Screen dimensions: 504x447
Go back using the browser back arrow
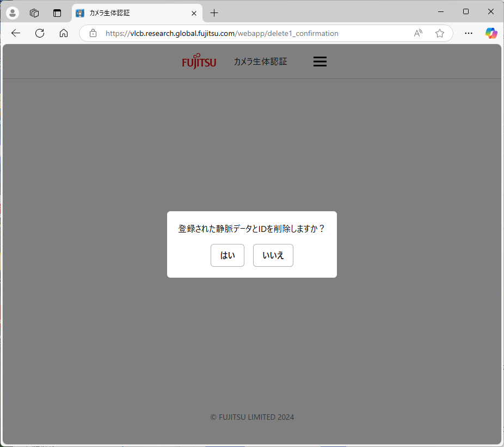point(15,33)
